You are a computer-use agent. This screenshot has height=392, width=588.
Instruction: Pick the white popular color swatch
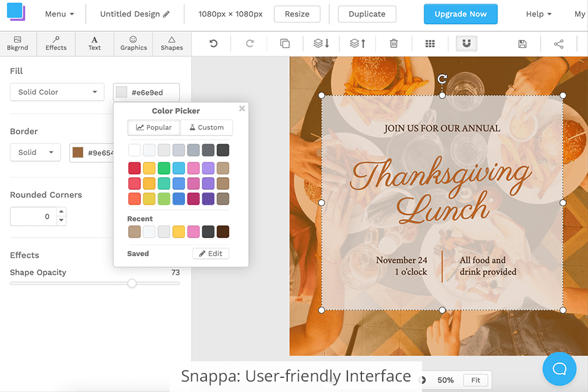pyautogui.click(x=134, y=150)
